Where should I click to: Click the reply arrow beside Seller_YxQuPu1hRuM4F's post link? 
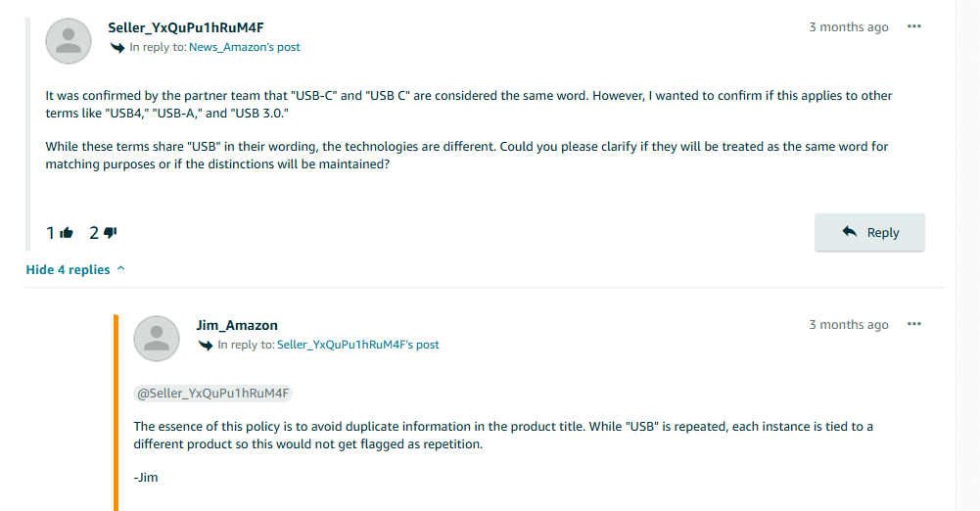(x=206, y=345)
